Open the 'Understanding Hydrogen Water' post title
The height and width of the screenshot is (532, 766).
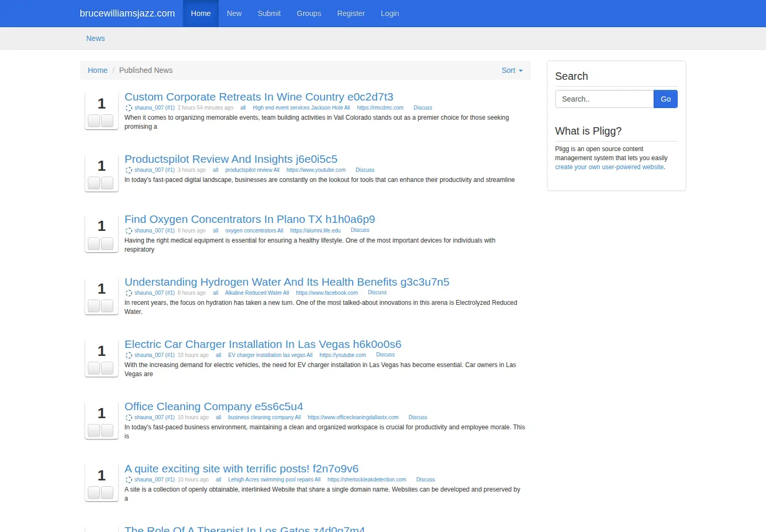[287, 282]
